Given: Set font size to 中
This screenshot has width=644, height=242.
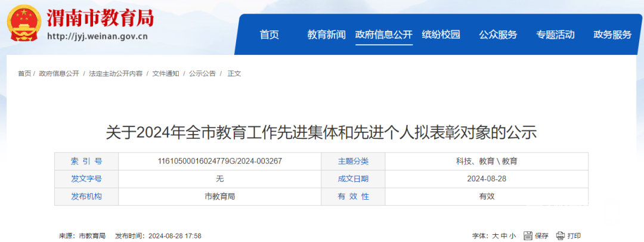Looking at the screenshot, I should tap(504, 236).
